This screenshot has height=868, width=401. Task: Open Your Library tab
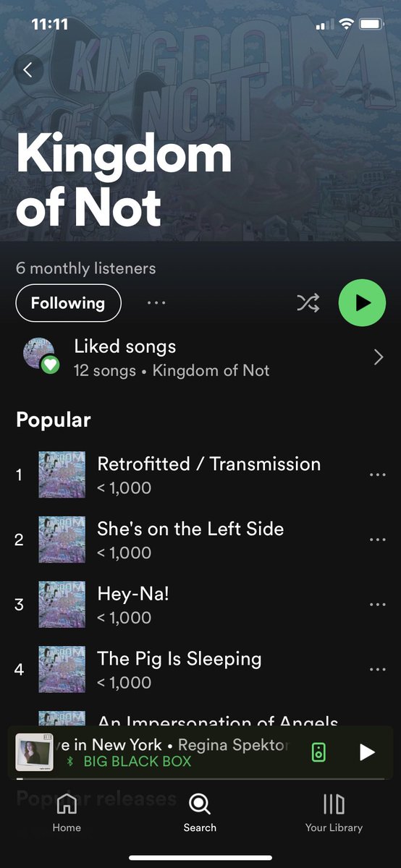(x=334, y=812)
